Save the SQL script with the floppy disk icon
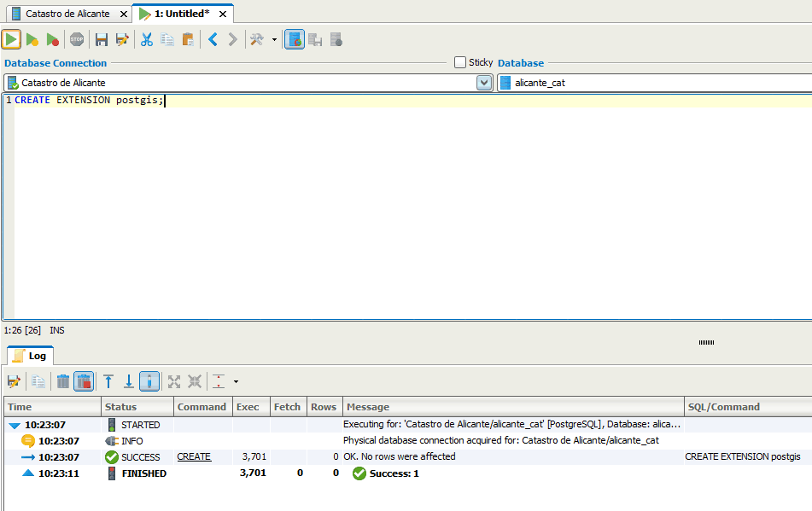The height and width of the screenshot is (511, 812). coord(101,40)
